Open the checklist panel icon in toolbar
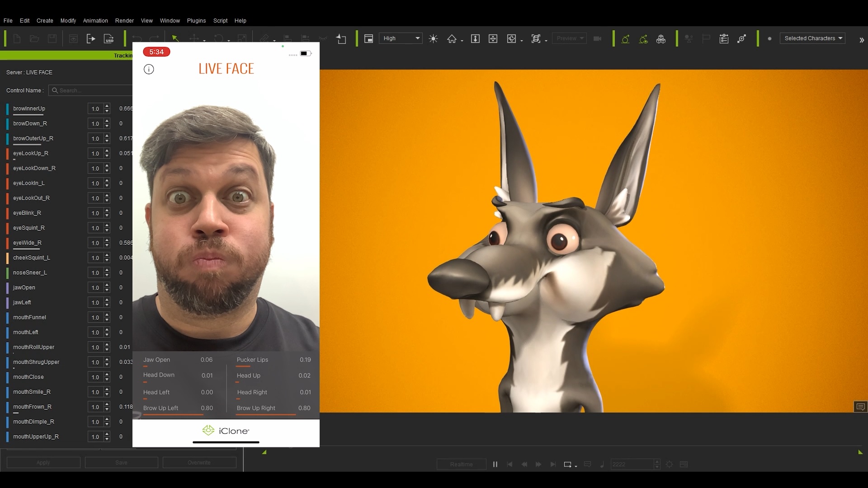Viewport: 868px width, 488px height. tap(724, 39)
